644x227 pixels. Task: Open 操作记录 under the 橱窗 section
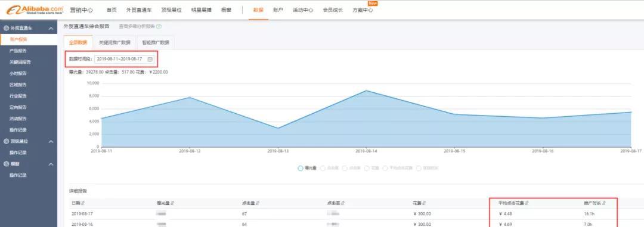point(18,175)
